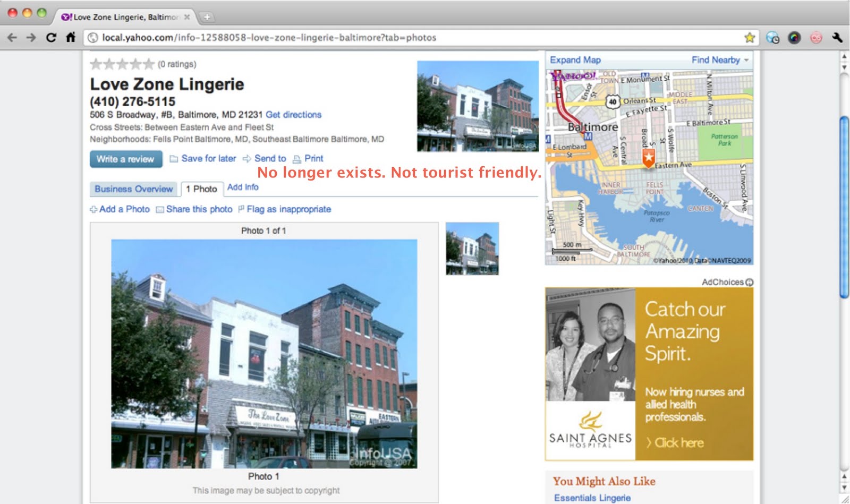Rate the business with the star rating
Image resolution: width=850 pixels, height=504 pixels.
(x=122, y=64)
